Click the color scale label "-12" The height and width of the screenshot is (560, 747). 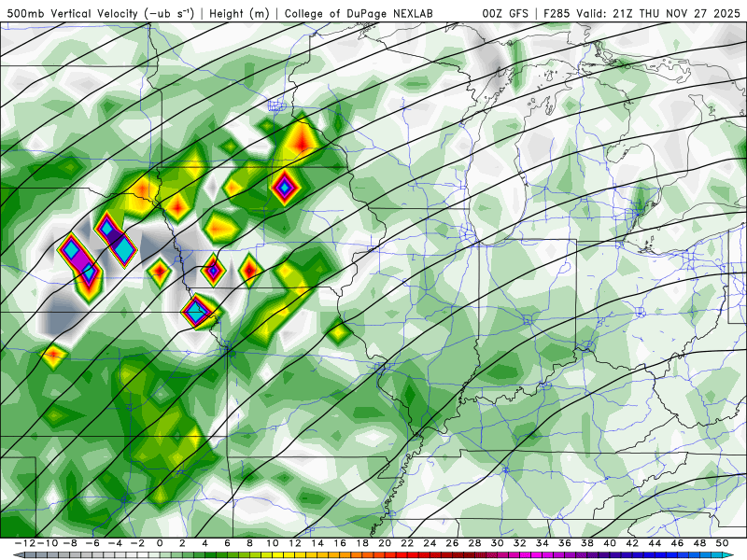[x=24, y=543]
